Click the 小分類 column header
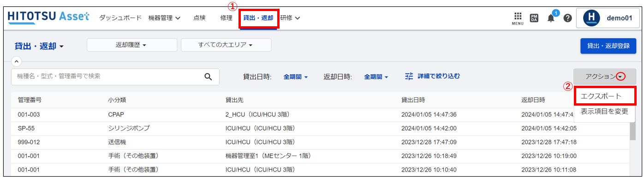644x178 pixels. (117, 100)
